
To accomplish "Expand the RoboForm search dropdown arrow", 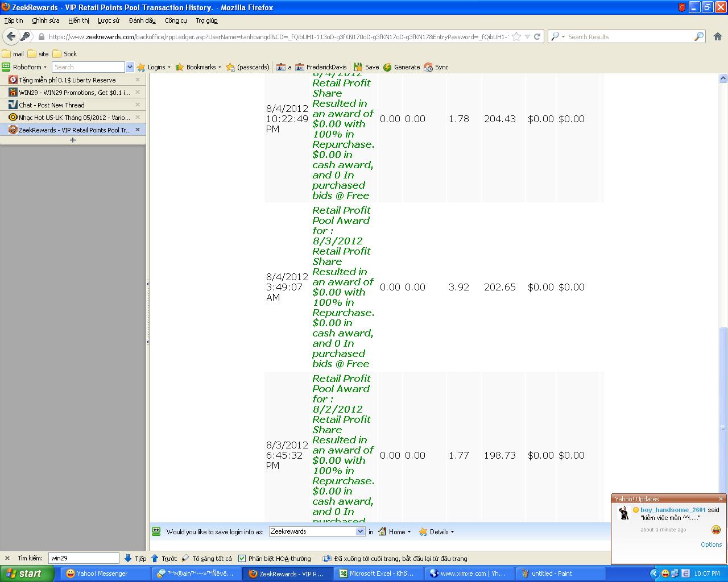I will click(x=130, y=67).
